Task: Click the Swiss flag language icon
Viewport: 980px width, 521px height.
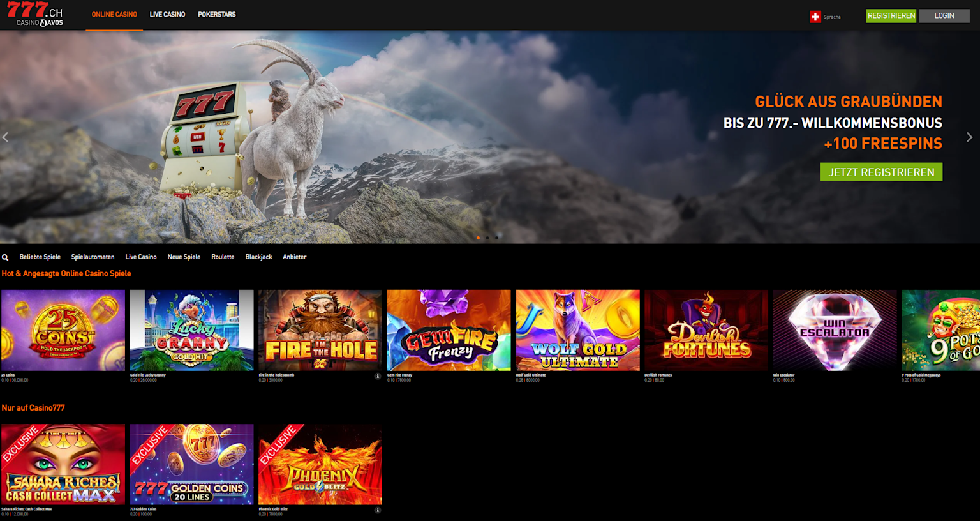Action: (815, 17)
